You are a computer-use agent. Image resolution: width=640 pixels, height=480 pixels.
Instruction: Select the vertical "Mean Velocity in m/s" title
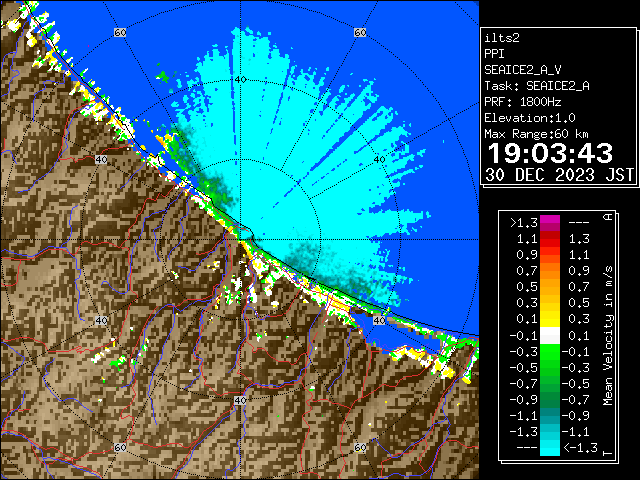tap(608, 336)
